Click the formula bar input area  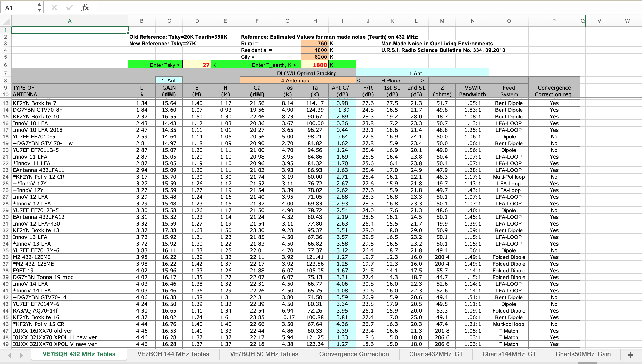pyautogui.click(x=361, y=8)
